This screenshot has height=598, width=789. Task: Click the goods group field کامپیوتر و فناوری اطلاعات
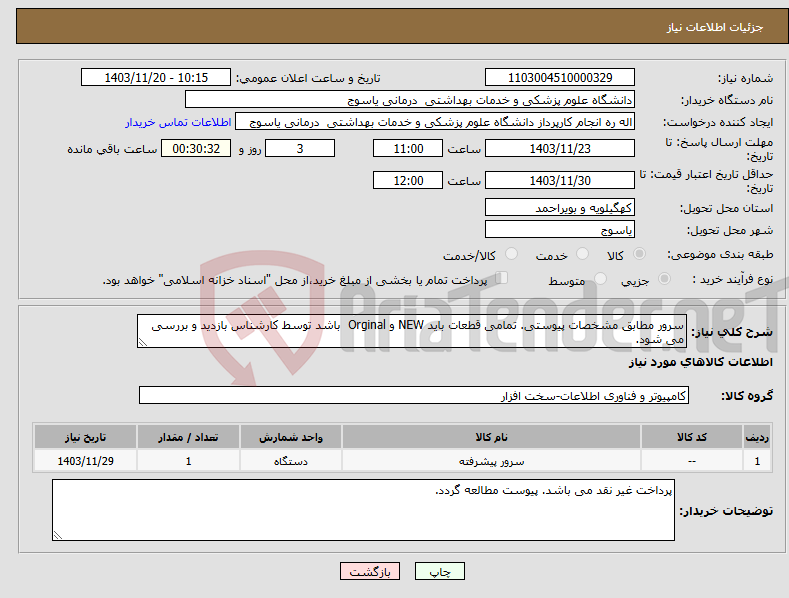pos(414,395)
